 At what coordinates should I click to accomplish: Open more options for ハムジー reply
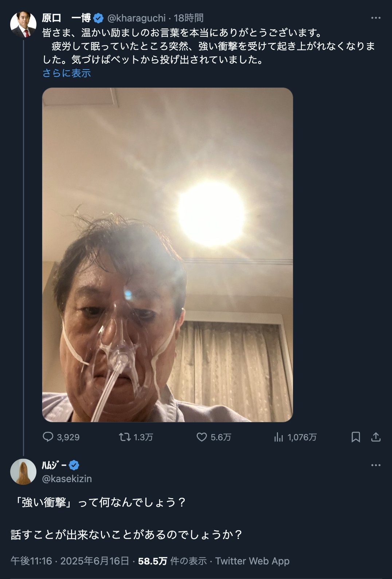point(376,465)
